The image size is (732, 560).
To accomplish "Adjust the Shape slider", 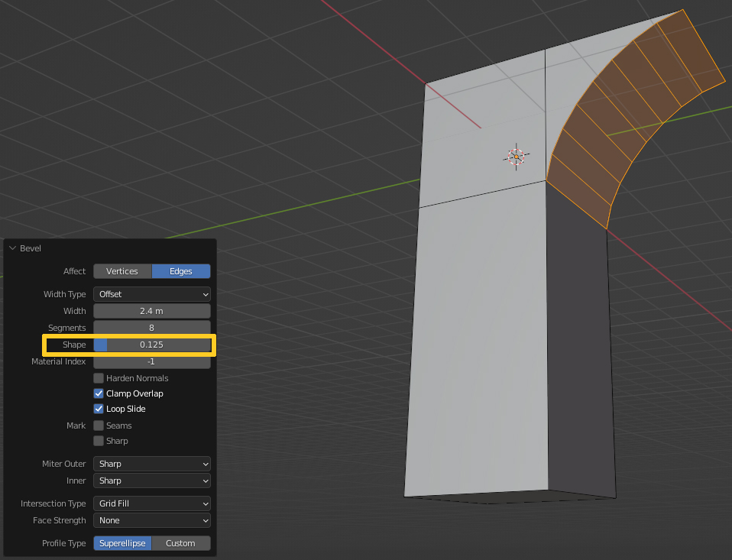I will click(x=151, y=345).
